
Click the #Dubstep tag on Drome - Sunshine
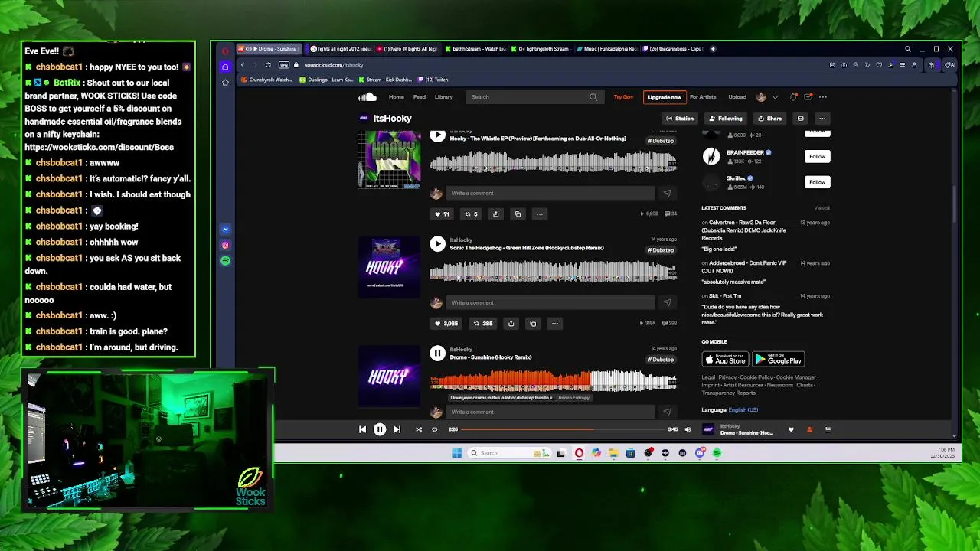[x=662, y=360]
